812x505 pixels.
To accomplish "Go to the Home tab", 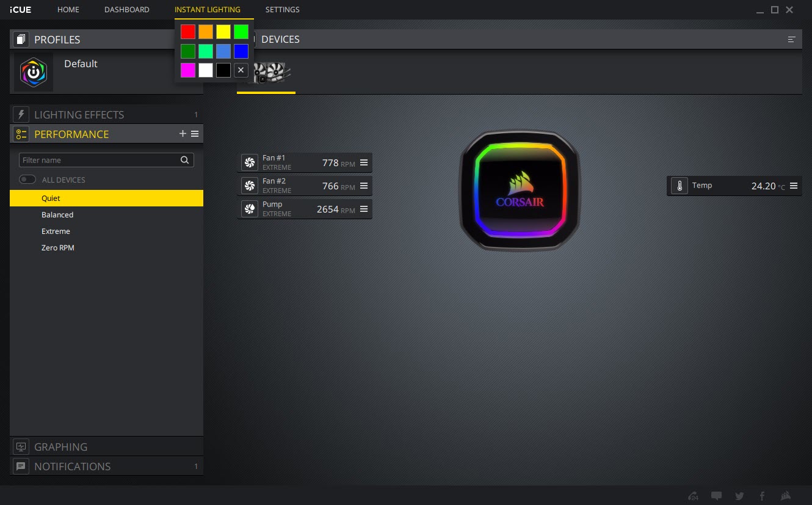I will pyautogui.click(x=68, y=10).
